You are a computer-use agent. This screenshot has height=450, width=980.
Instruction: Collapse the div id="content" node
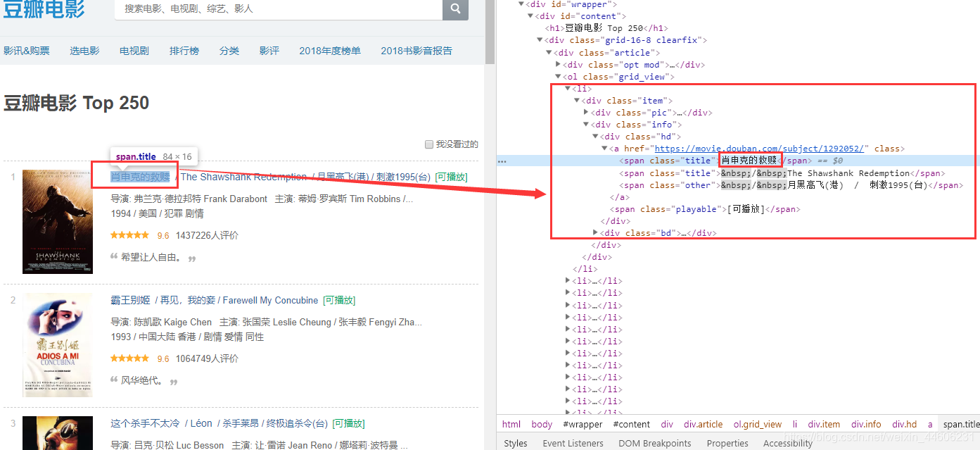coord(530,16)
